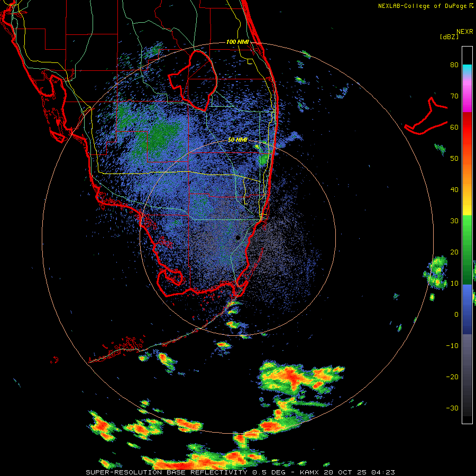Image resolution: width=476 pixels, height=476 pixels.
Task: Click the green band of the color bar
Action: [x=467, y=249]
